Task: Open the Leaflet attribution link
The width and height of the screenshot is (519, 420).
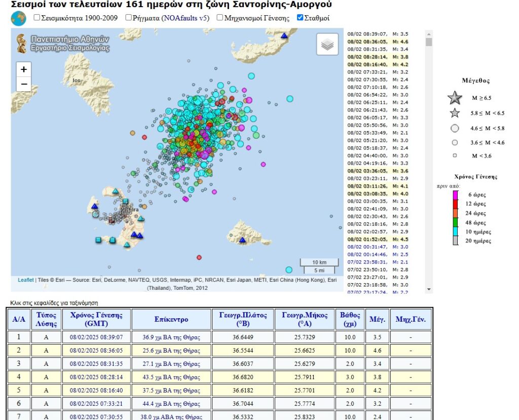Action: pyautogui.click(x=25, y=280)
